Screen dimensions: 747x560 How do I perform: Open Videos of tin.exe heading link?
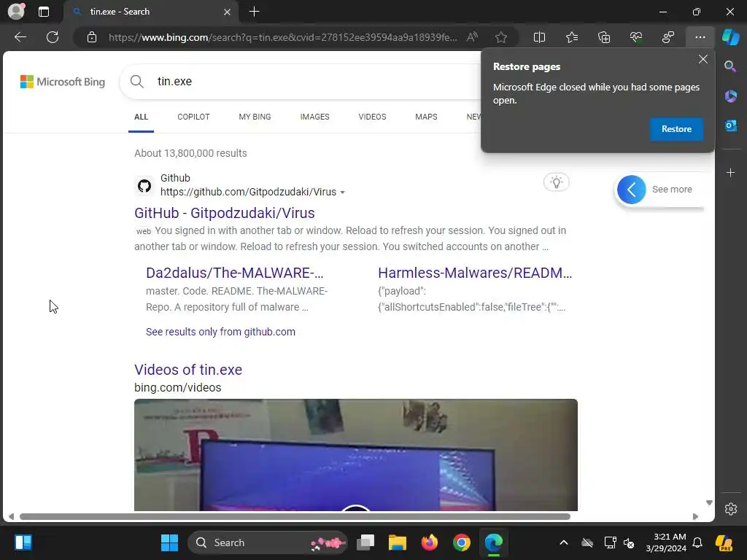coord(188,370)
